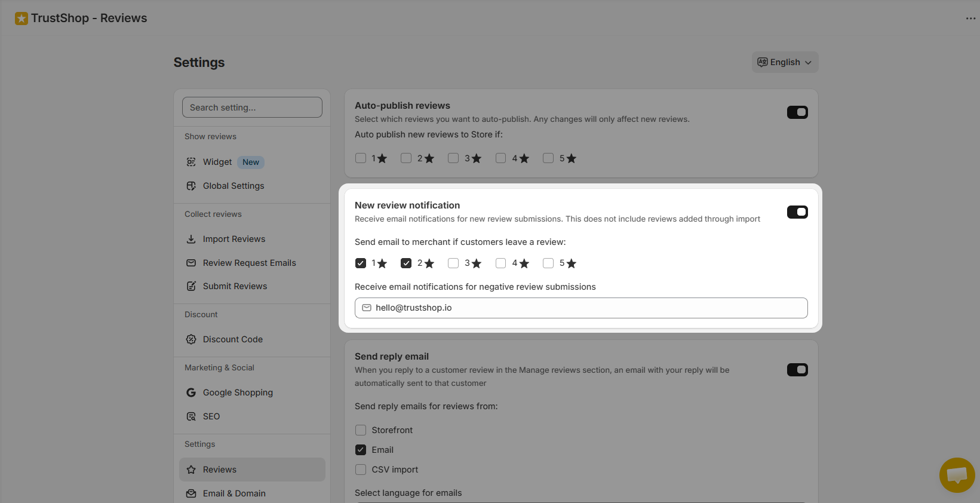This screenshot has width=980, height=503.
Task: Click the Google Shopping G icon
Action: pos(191,392)
